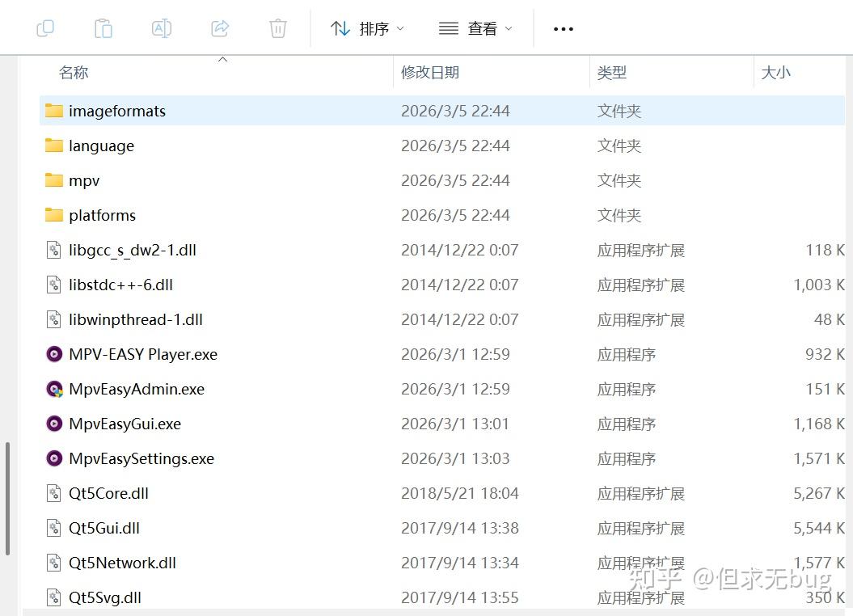Image resolution: width=853 pixels, height=616 pixels.
Task: Select the mpv folder name
Action: pos(84,181)
